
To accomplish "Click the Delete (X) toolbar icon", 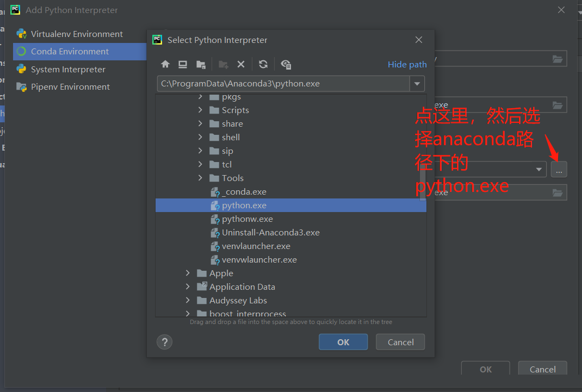I will coord(241,64).
